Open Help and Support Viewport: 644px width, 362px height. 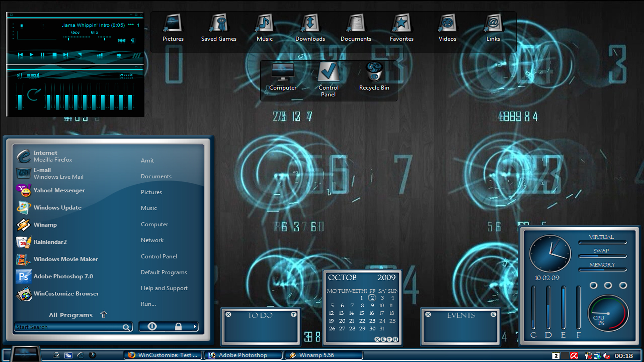pos(164,288)
